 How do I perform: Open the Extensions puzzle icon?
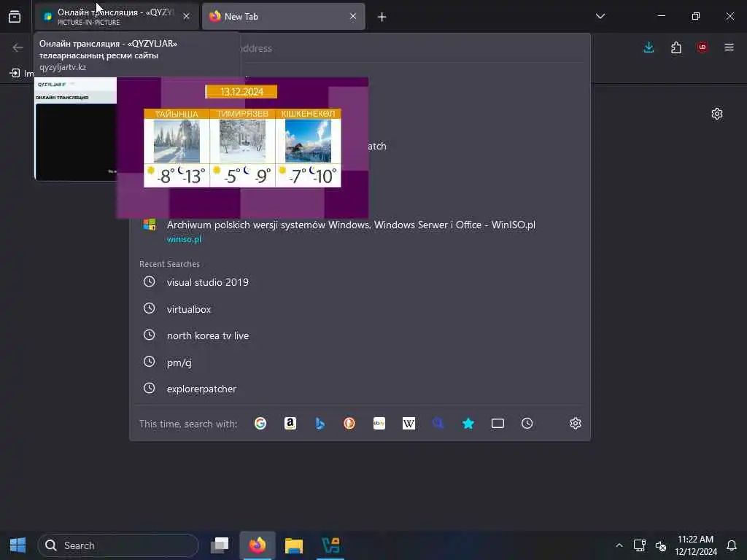[676, 47]
